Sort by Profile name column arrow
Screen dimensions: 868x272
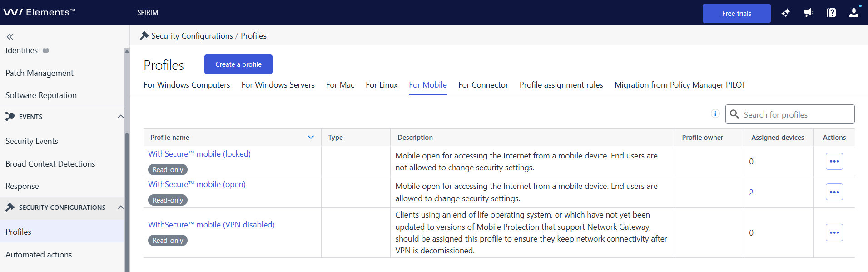(x=311, y=137)
